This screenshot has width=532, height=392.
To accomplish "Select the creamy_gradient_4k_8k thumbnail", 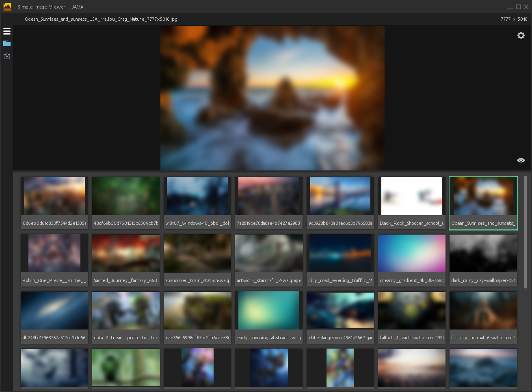I will pos(412,261).
